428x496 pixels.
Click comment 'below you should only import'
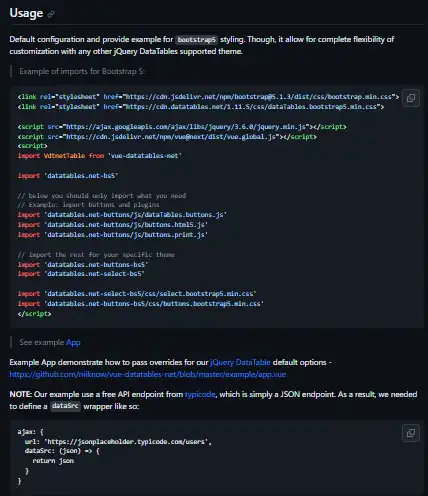point(102,196)
